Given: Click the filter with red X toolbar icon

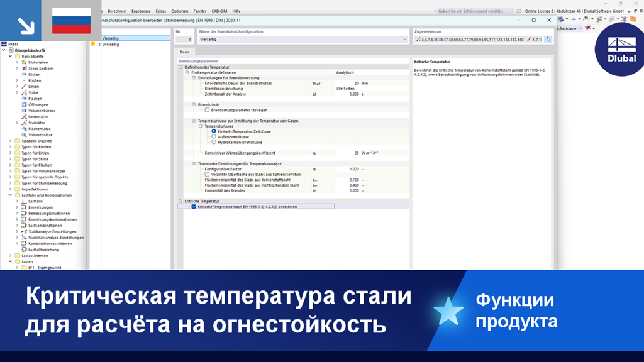Looking at the screenshot, I should click(588, 28).
